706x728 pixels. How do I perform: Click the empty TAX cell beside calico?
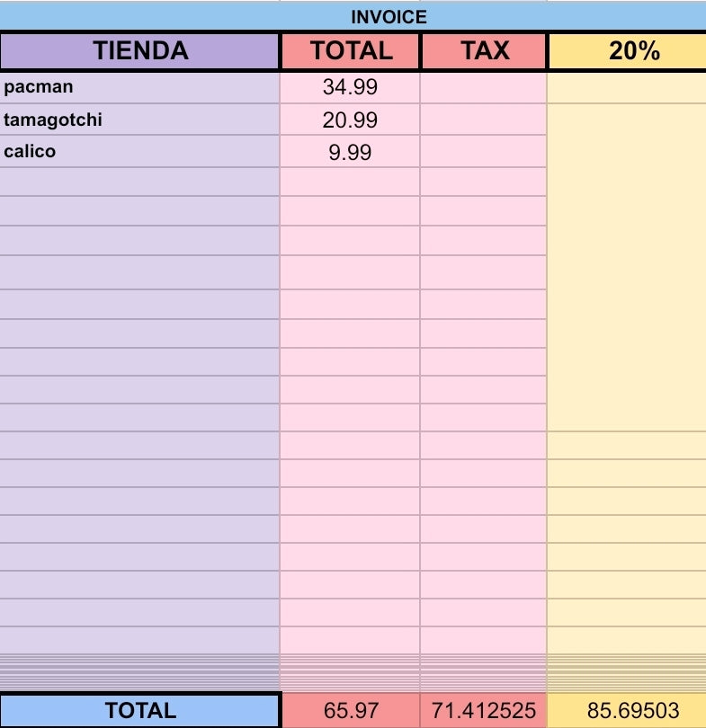pyautogui.click(x=484, y=152)
